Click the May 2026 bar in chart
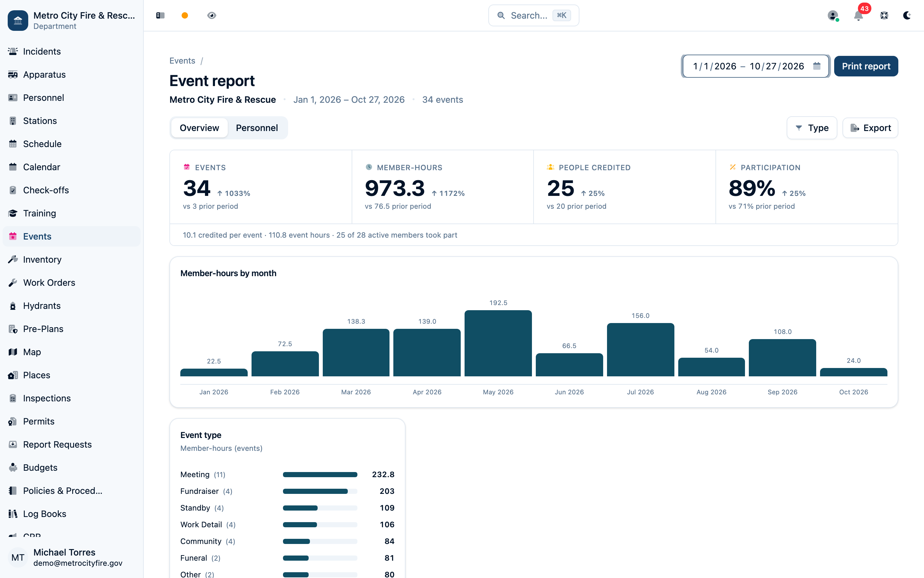Viewport: 924px width, 578px height. coord(498,343)
